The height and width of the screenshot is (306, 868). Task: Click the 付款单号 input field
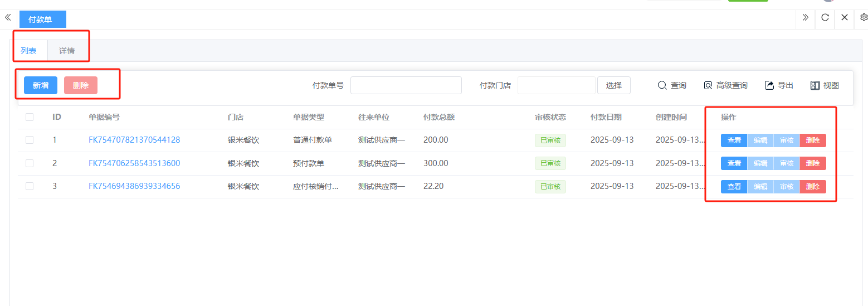406,85
